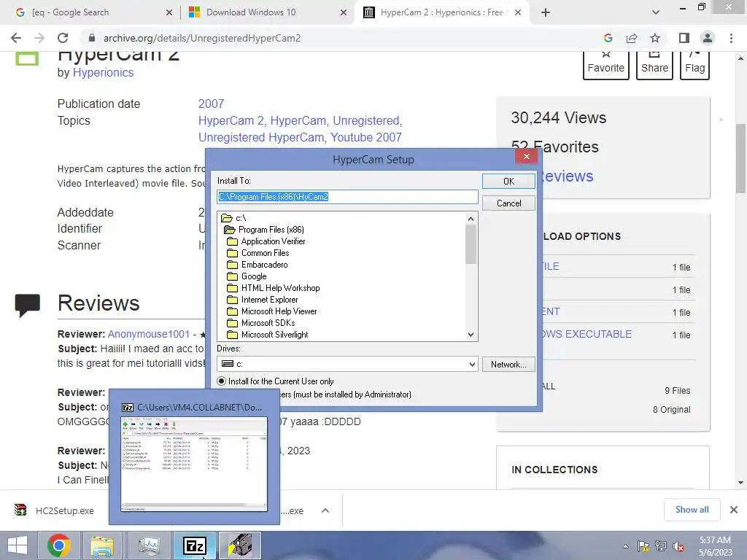Open the Drives dropdown

coord(472,365)
